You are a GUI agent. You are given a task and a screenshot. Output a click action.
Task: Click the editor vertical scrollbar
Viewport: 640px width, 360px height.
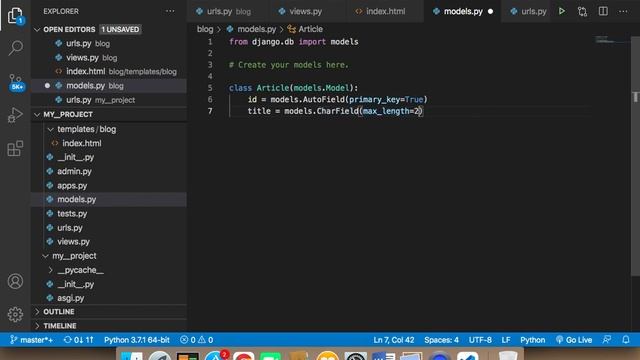[x=636, y=155]
